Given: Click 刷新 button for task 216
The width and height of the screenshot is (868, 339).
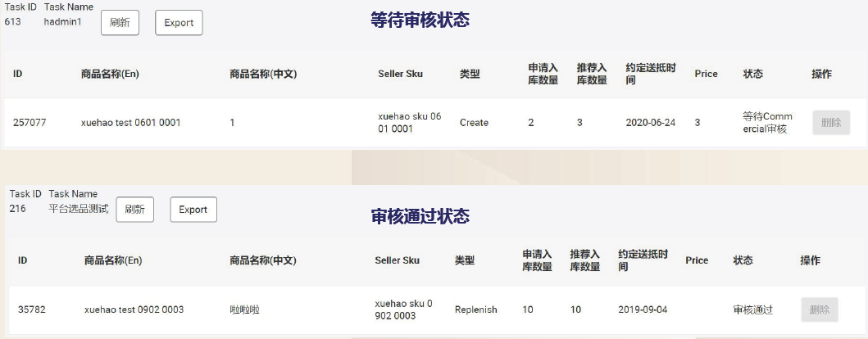Looking at the screenshot, I should pyautogui.click(x=134, y=210).
